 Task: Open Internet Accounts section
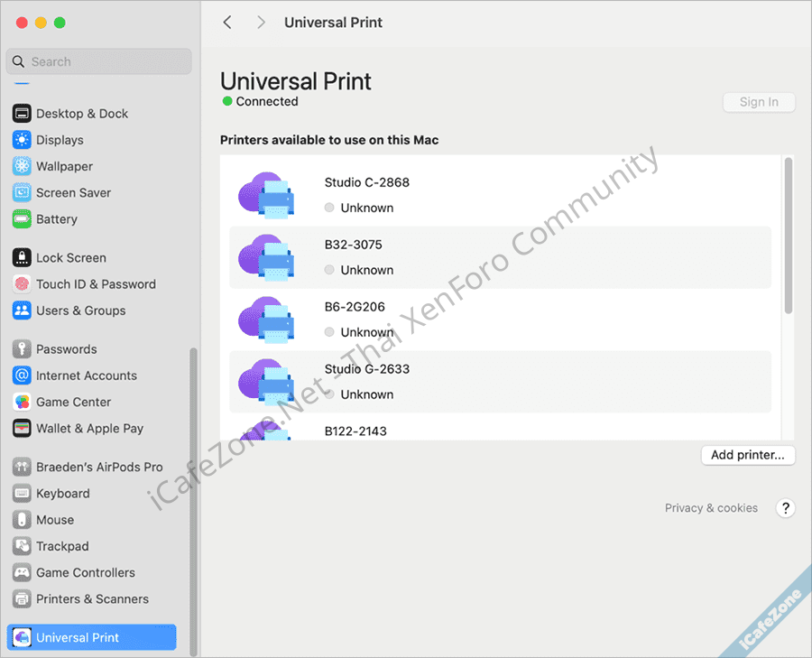tap(86, 375)
